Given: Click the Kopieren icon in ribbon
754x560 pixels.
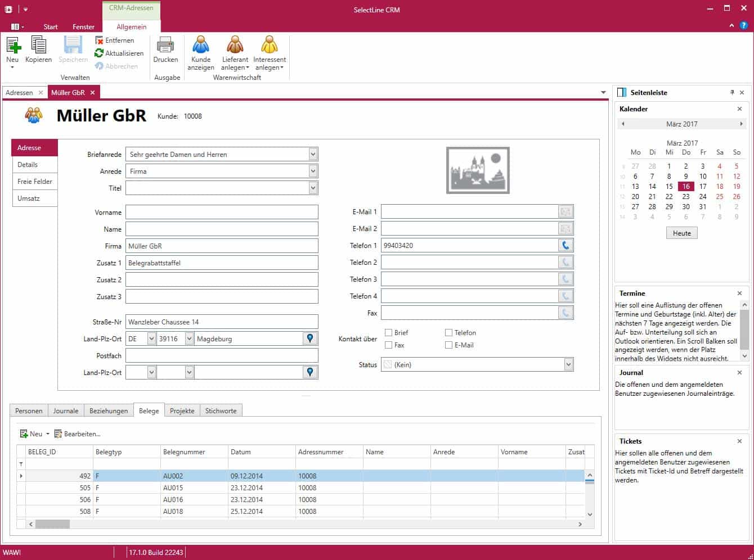Looking at the screenshot, I should point(38,45).
